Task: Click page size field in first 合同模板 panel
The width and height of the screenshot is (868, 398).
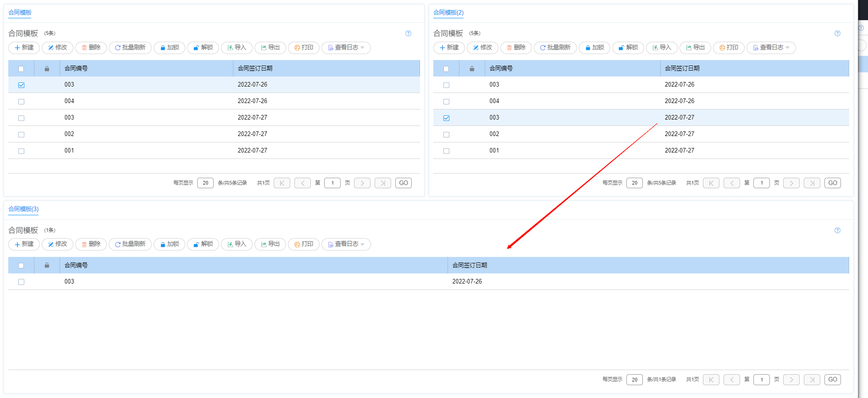Action: click(205, 183)
